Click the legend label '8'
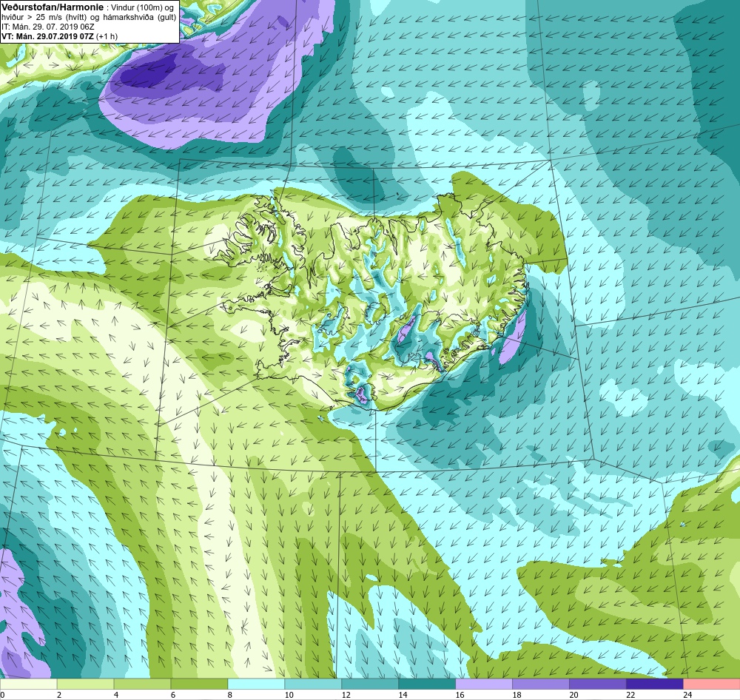740x700 pixels. coord(230,694)
